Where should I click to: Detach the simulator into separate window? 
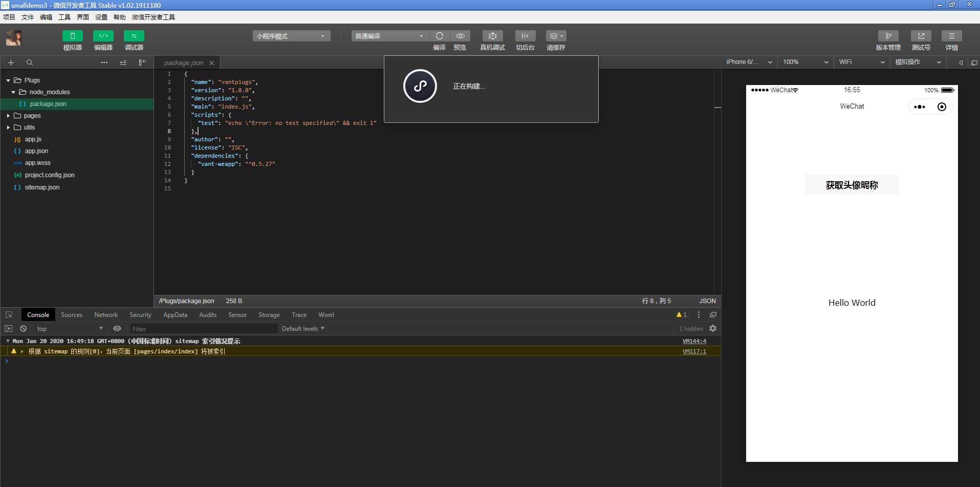[x=974, y=62]
